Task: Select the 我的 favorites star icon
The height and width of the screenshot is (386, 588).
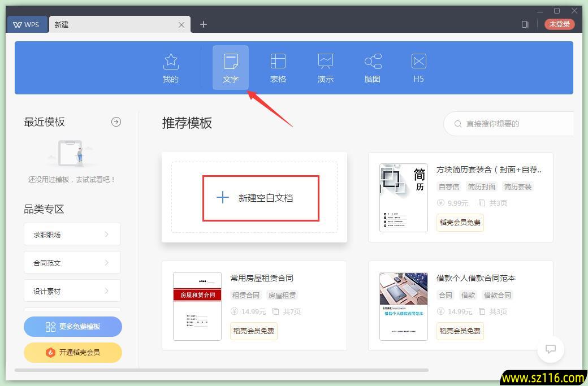Action: [170, 67]
